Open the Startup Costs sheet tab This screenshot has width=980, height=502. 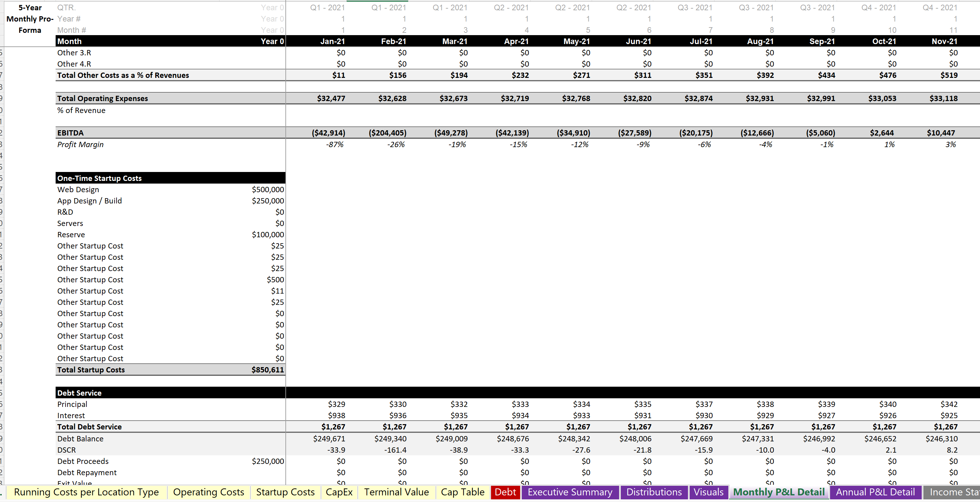(285, 492)
